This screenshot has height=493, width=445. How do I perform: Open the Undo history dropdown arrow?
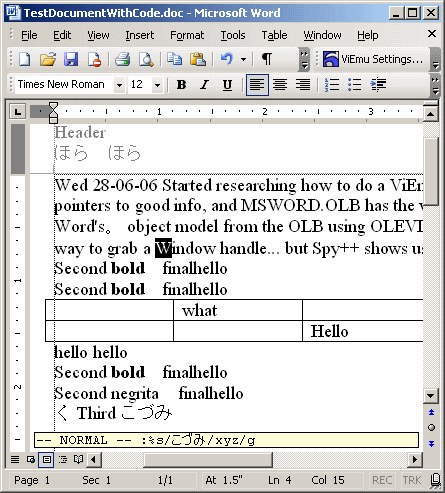pos(244,59)
